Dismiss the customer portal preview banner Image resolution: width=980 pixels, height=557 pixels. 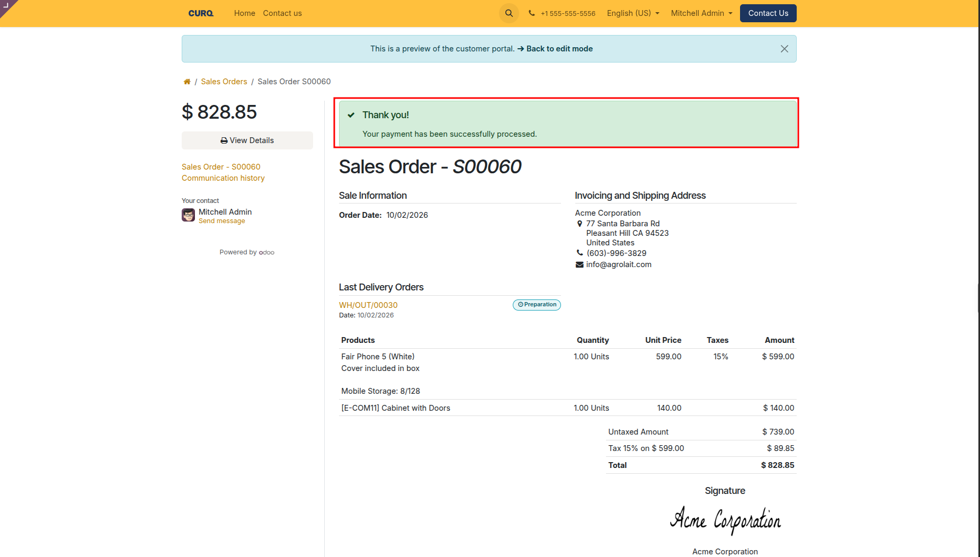pyautogui.click(x=784, y=49)
